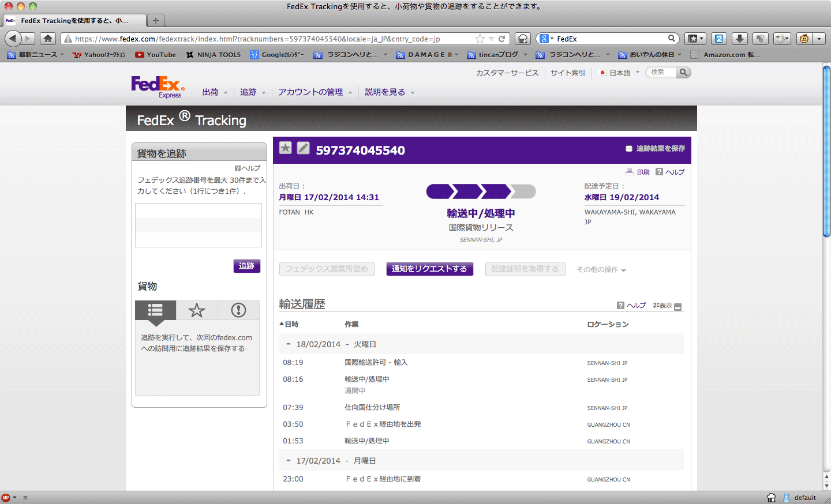
Task: Switch to the star favorites tab under 貨物
Action: pyautogui.click(x=197, y=310)
